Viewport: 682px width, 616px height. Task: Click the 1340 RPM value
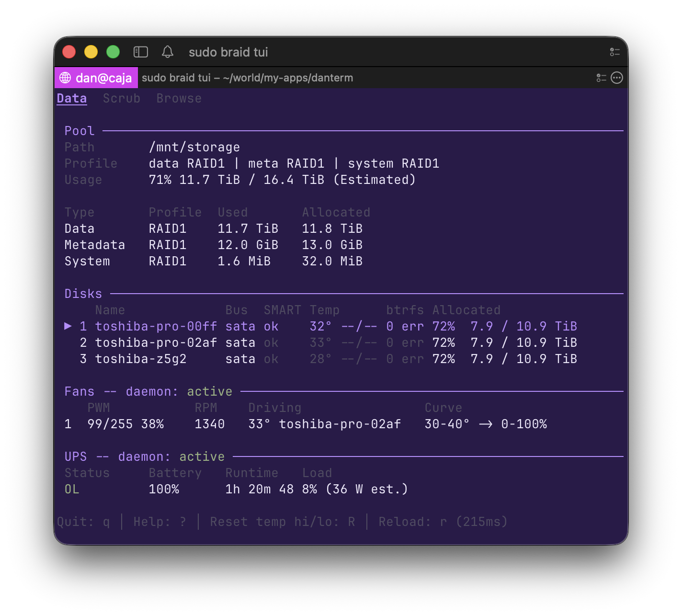click(210, 424)
